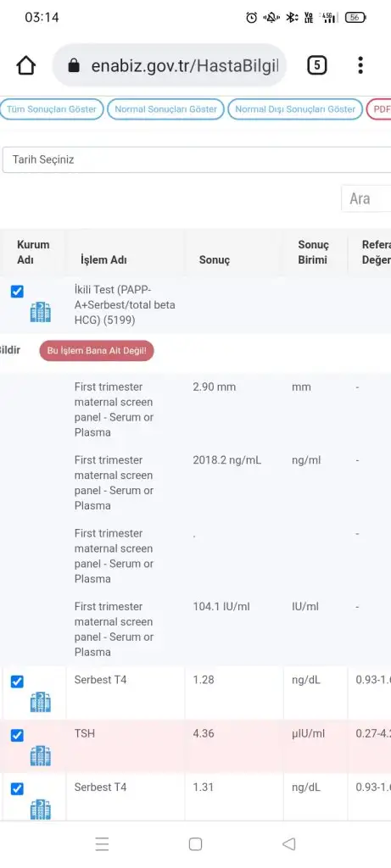Tap the padlock icon in address bar

point(74,66)
